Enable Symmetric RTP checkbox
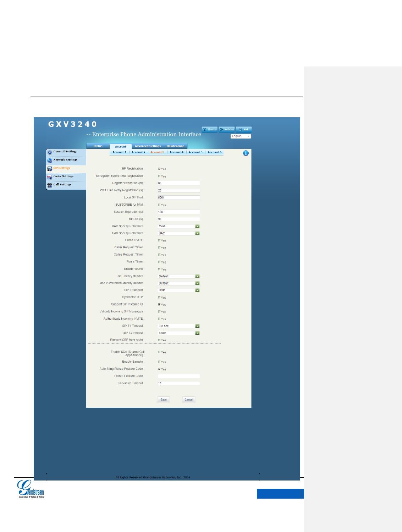 (x=159, y=297)
